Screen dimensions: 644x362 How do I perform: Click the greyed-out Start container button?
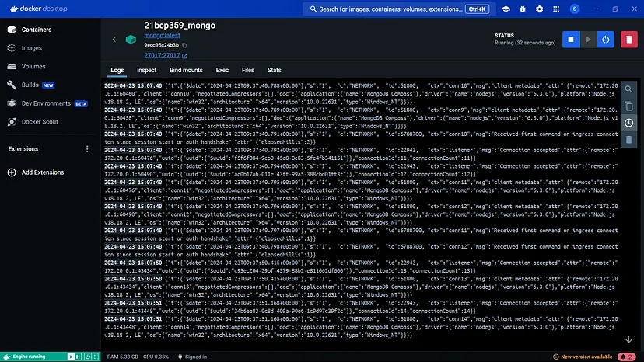(x=589, y=40)
